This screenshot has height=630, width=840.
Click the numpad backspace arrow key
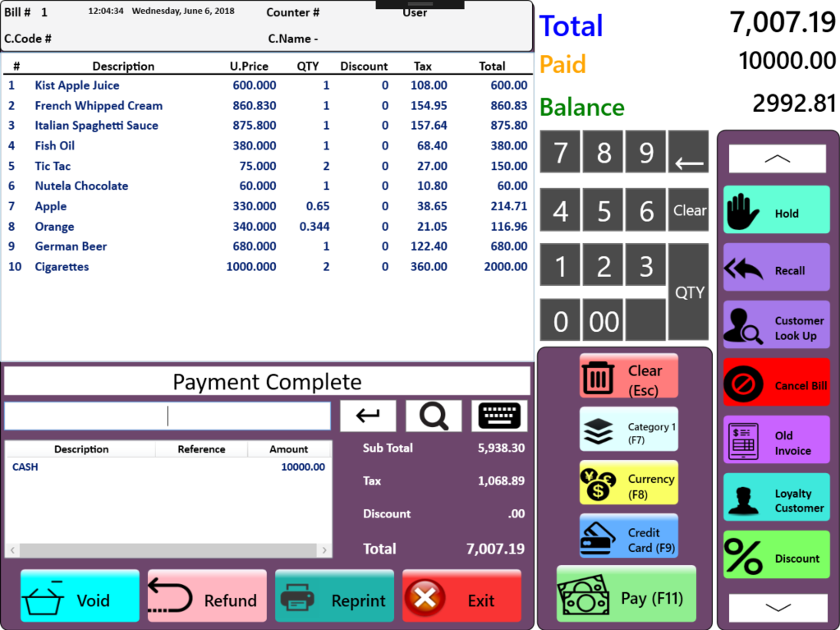688,152
